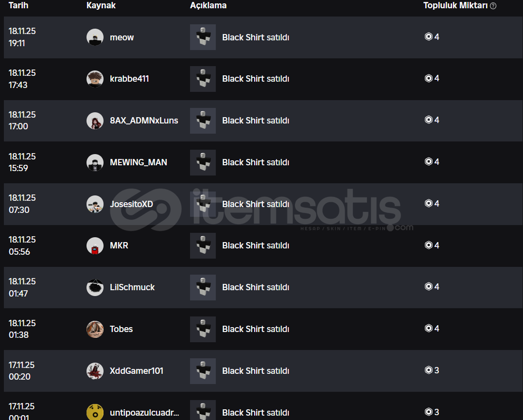Click the Kaynak column header

101,6
